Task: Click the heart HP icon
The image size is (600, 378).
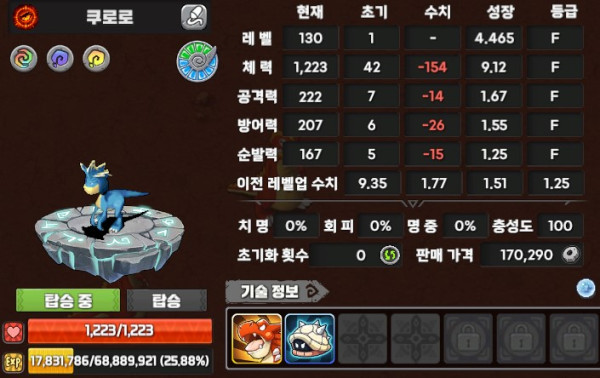Action: [14, 332]
